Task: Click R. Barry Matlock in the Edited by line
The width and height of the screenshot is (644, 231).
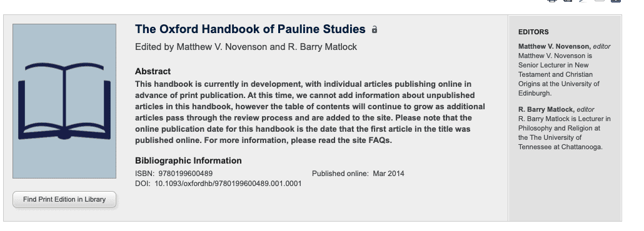Action: click(x=323, y=47)
